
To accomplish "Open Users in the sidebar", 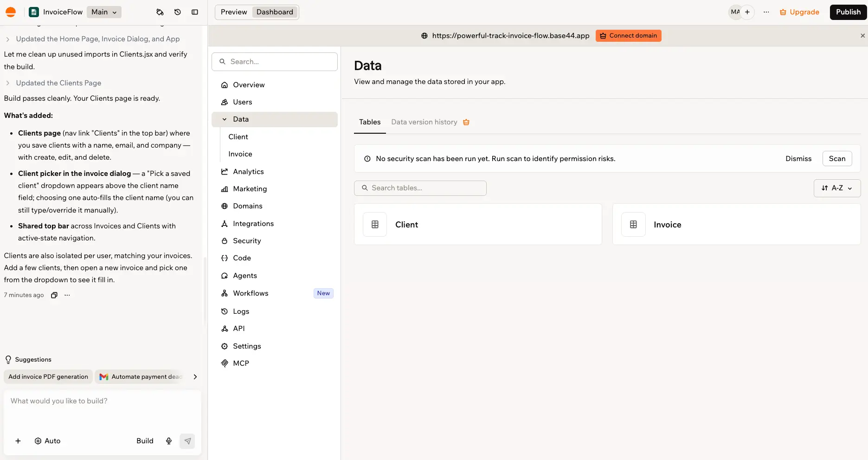I will click(275, 102).
